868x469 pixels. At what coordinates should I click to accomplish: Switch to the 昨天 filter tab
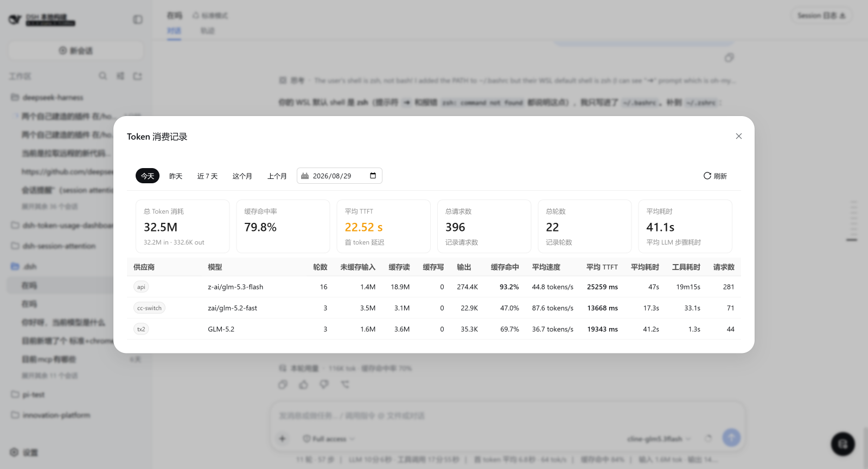tap(176, 176)
